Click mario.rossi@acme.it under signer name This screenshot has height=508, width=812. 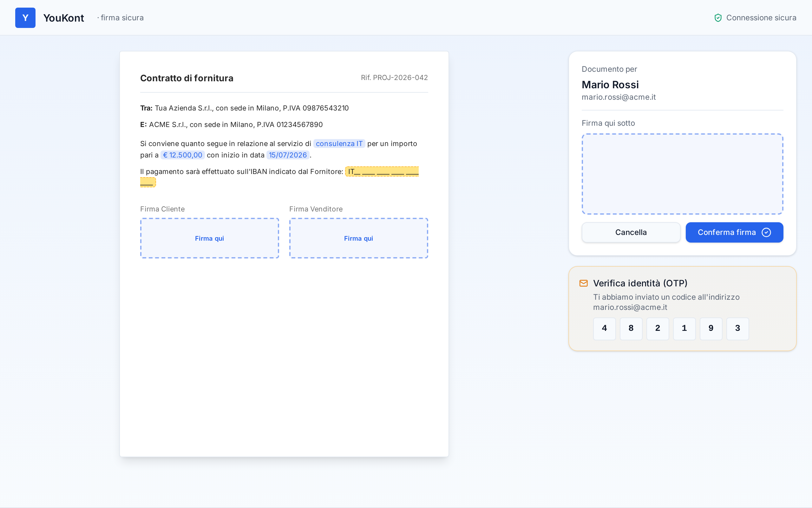point(619,97)
